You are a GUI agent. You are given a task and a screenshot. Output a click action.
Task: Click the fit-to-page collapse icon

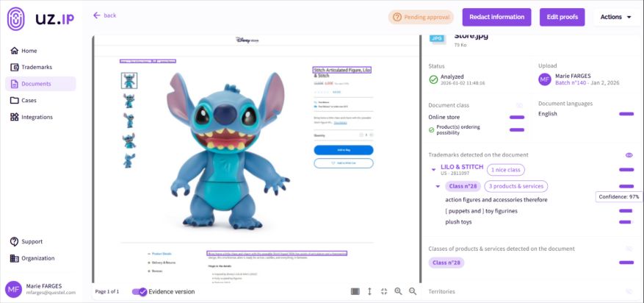[x=384, y=292]
